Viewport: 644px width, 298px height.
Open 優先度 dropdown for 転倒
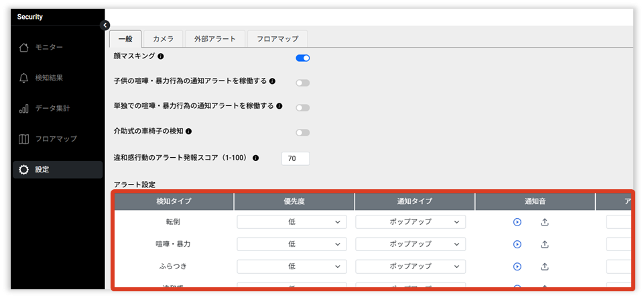pyautogui.click(x=292, y=222)
